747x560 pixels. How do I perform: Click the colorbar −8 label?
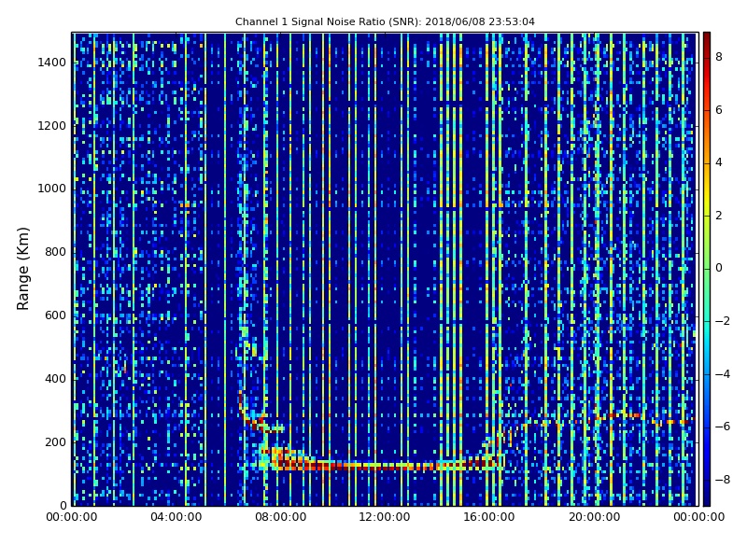pyautogui.click(x=723, y=480)
